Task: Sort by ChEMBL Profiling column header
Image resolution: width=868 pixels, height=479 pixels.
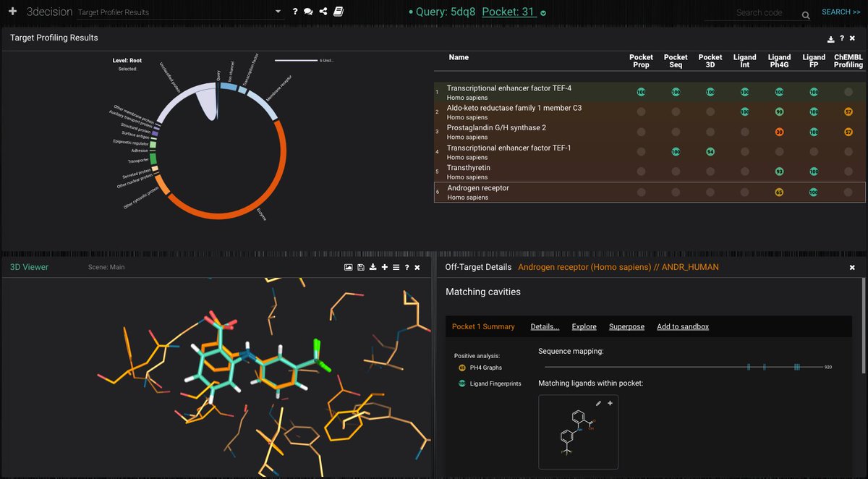Action: coord(848,61)
